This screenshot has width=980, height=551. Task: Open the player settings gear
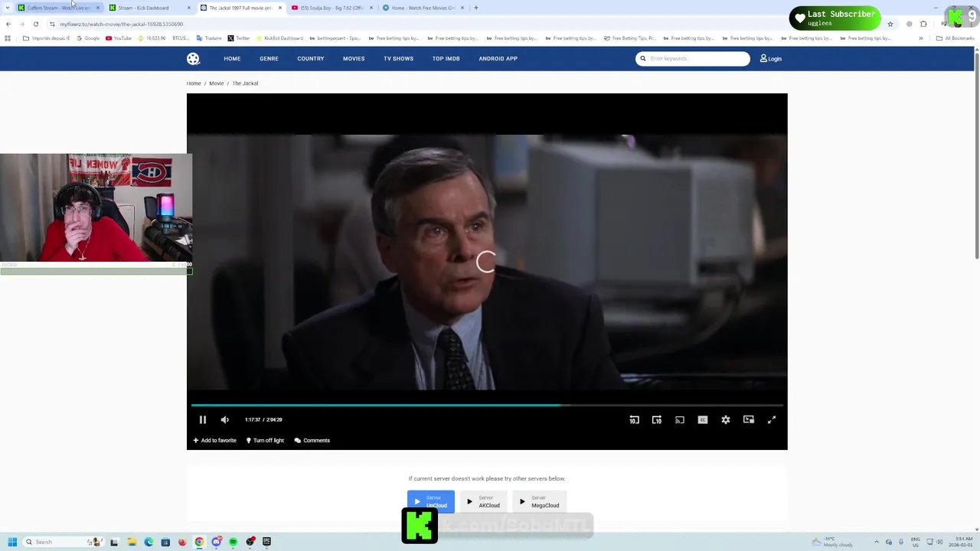pos(726,419)
